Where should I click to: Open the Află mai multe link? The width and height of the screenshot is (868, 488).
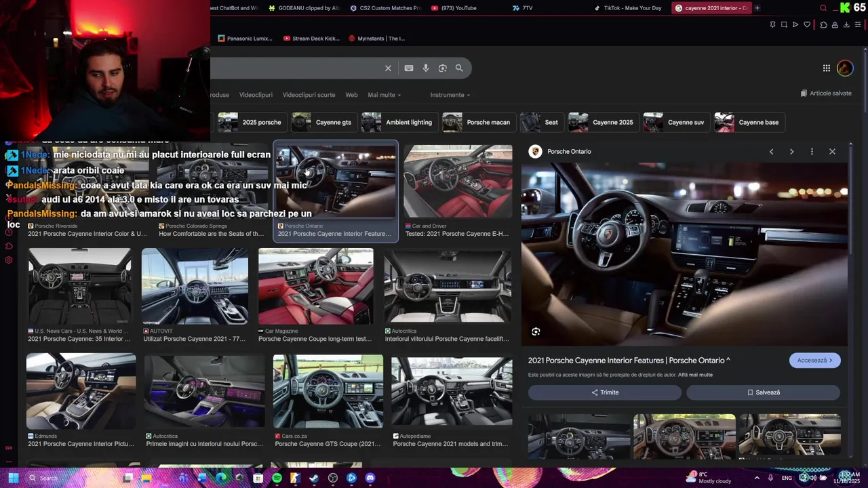coord(695,375)
